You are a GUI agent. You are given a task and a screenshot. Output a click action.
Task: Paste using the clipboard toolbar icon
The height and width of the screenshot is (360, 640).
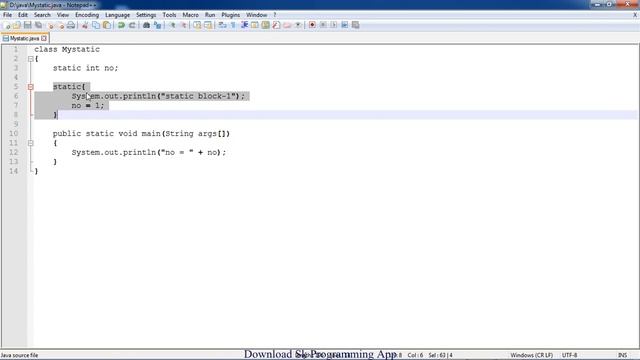(x=107, y=25)
